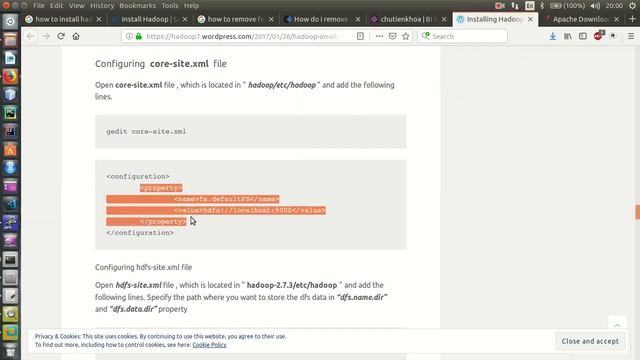Toggle reader view in address bar
This screenshot has height=360, width=640.
pos(360,36)
